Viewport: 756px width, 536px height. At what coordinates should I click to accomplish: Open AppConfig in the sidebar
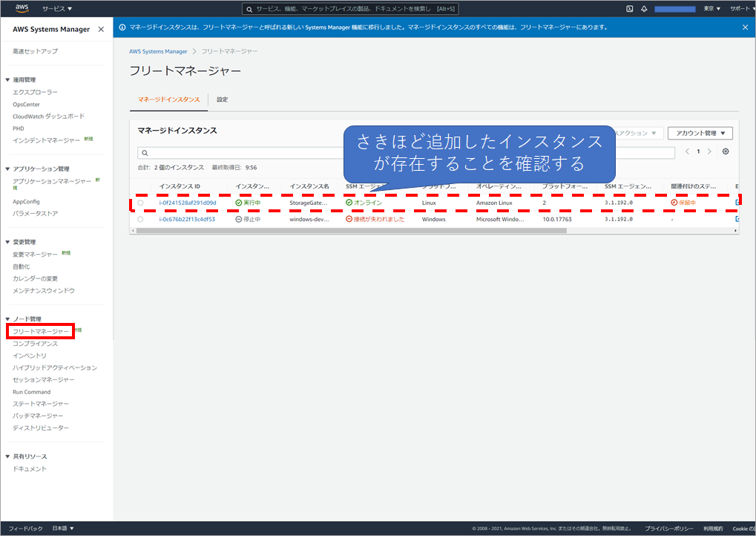26,202
